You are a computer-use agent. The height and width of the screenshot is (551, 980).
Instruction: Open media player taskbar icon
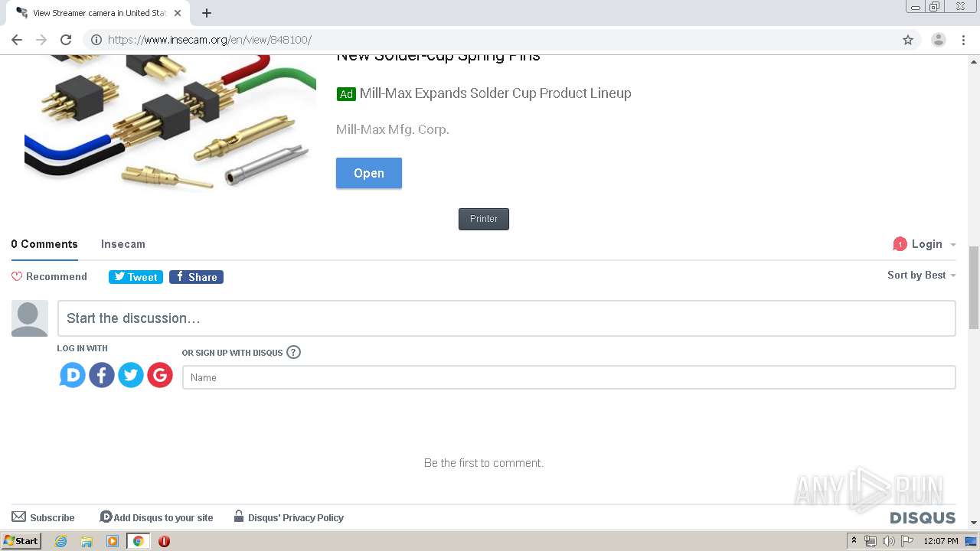113,541
